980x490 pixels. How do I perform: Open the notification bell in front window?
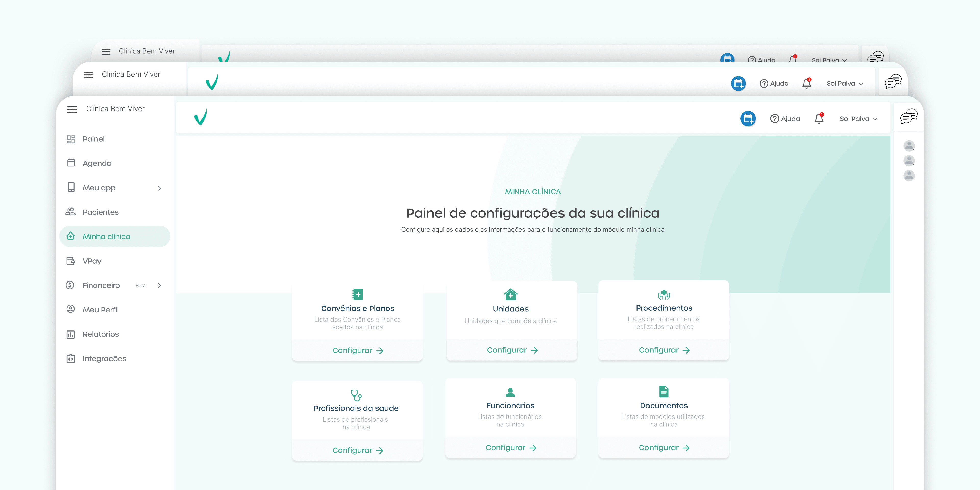tap(819, 118)
